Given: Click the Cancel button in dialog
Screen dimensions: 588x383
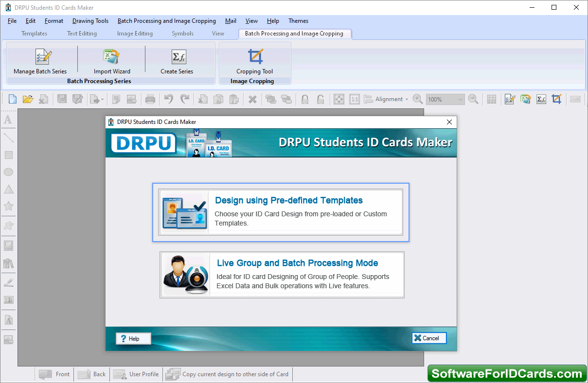Looking at the screenshot, I should pos(429,338).
